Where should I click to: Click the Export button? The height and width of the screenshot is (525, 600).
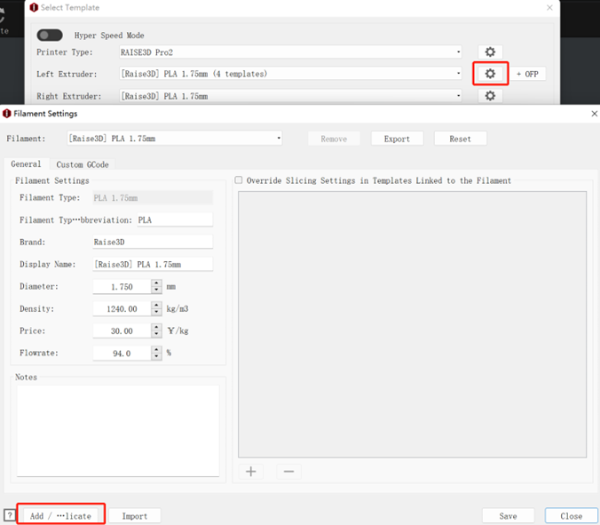tap(396, 139)
